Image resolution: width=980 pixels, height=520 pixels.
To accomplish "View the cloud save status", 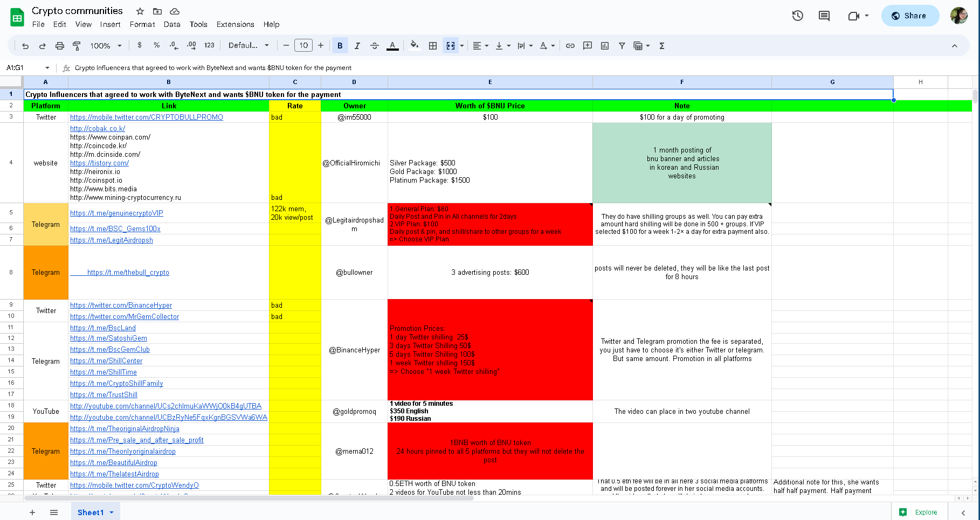I will point(175,11).
